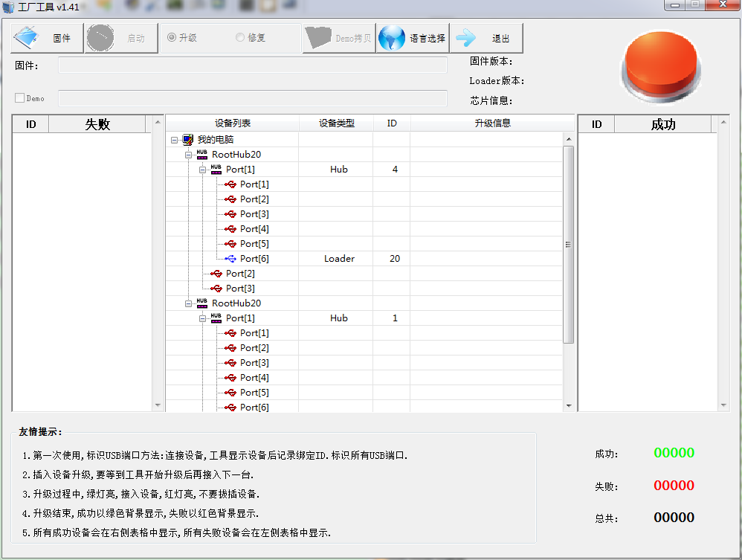Viewport: 742px width, 560px height.
Task: Click Port[1] USB icon inside the ID 1 hub
Action: point(230,332)
